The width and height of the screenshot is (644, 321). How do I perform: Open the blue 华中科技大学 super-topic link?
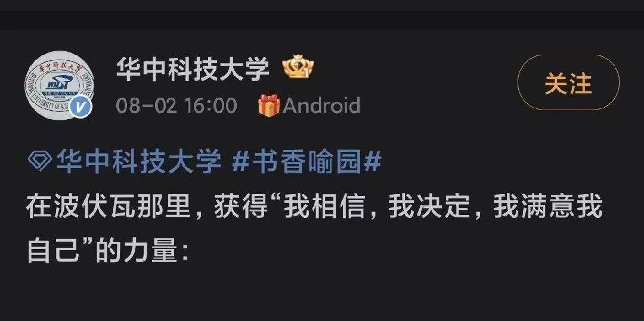coord(139,161)
